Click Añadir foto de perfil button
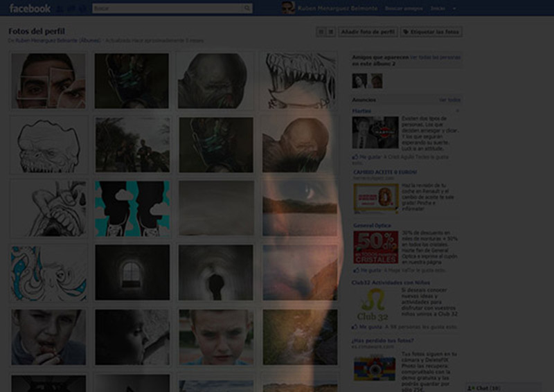554x392 pixels. click(x=368, y=32)
